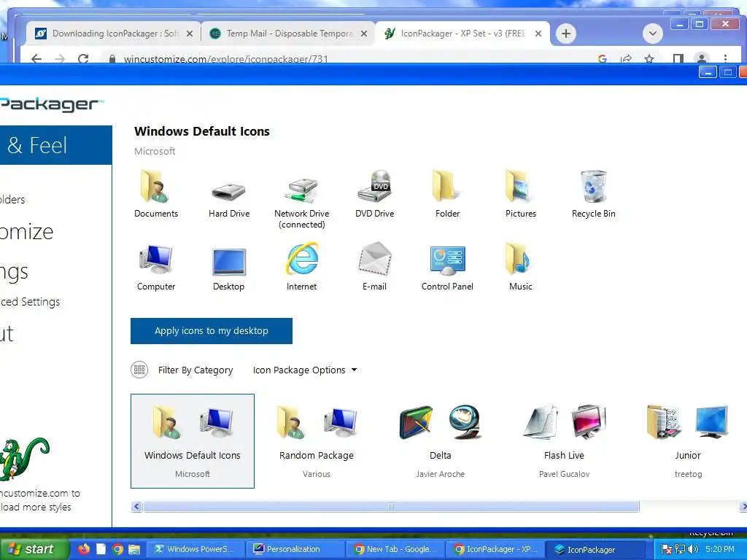Select the Hard Drive icon preview
The image size is (747, 560).
(228, 192)
